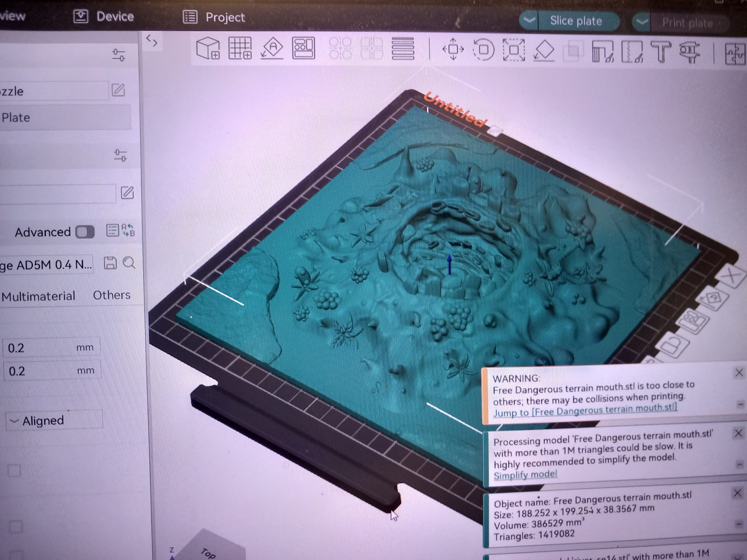Select the Lay on face tool
The image size is (747, 560).
click(544, 51)
